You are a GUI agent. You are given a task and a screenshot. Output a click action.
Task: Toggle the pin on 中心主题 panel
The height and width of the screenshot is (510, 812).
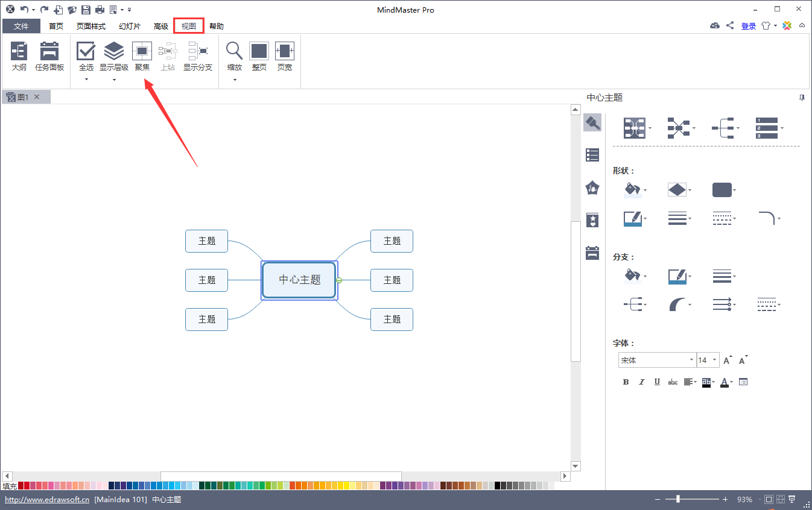click(x=802, y=97)
